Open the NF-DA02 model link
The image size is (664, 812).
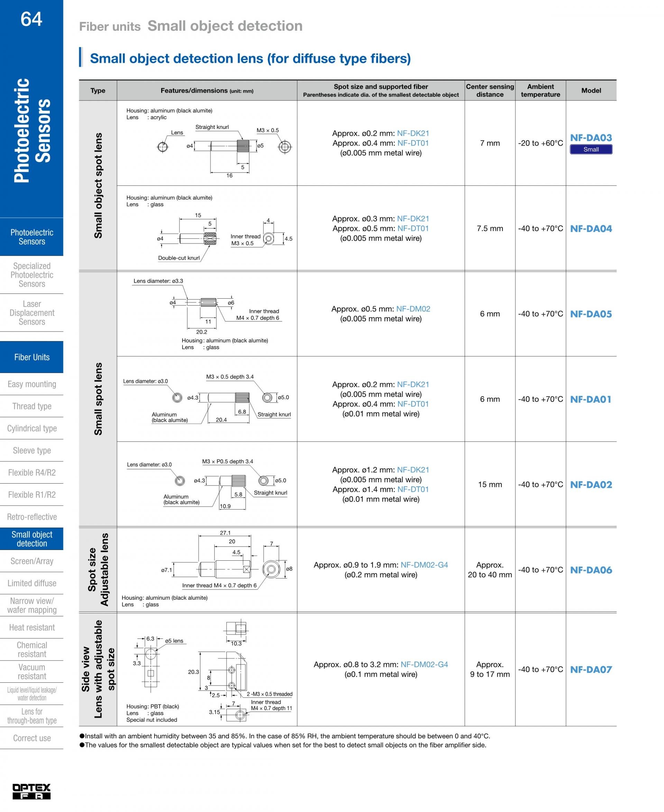tap(591, 484)
